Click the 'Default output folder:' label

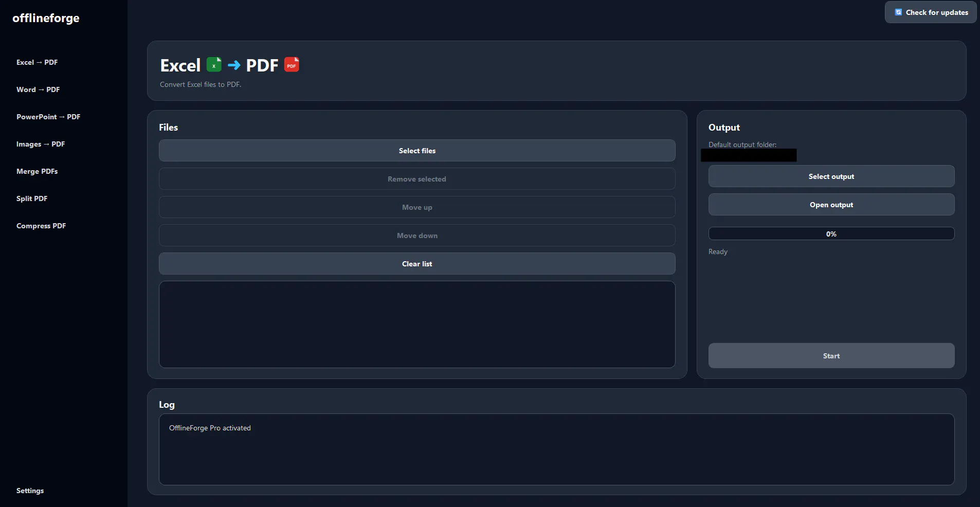point(742,144)
